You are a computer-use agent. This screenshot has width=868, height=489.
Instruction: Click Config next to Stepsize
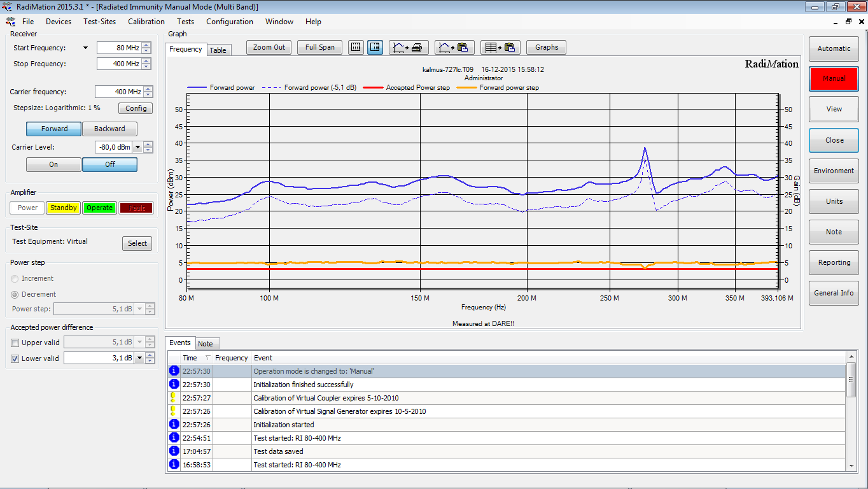(x=136, y=108)
